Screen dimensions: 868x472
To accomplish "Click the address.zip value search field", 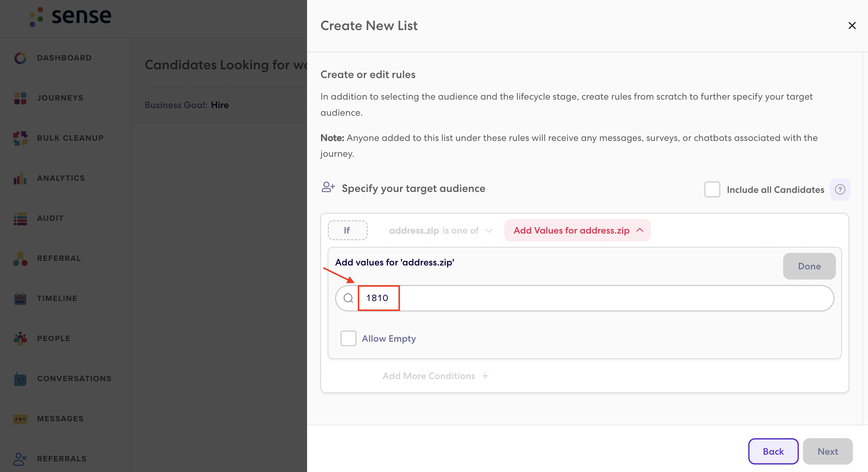I will 585,298.
